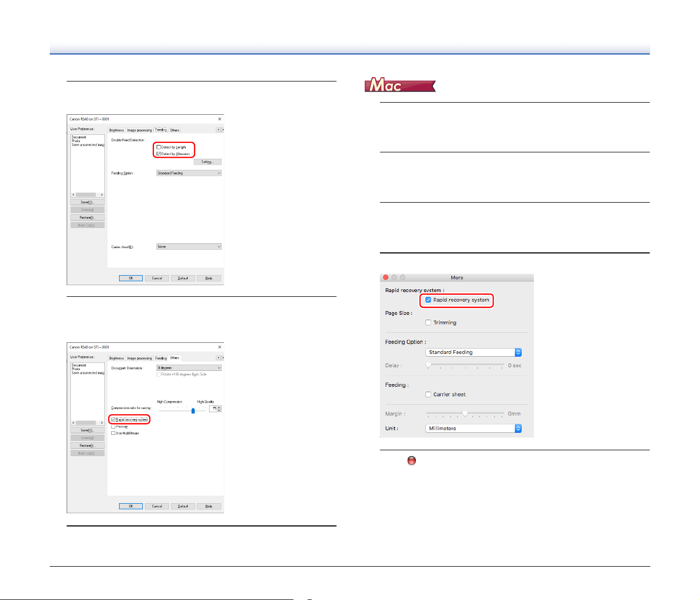
Task: Open the Carrier sheet dropdown showing None
Action: [189, 247]
